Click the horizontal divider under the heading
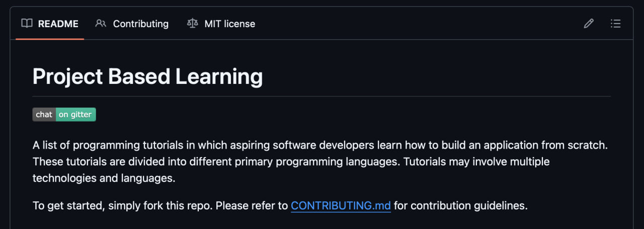Viewport: 644px width, 229px height. point(321,96)
